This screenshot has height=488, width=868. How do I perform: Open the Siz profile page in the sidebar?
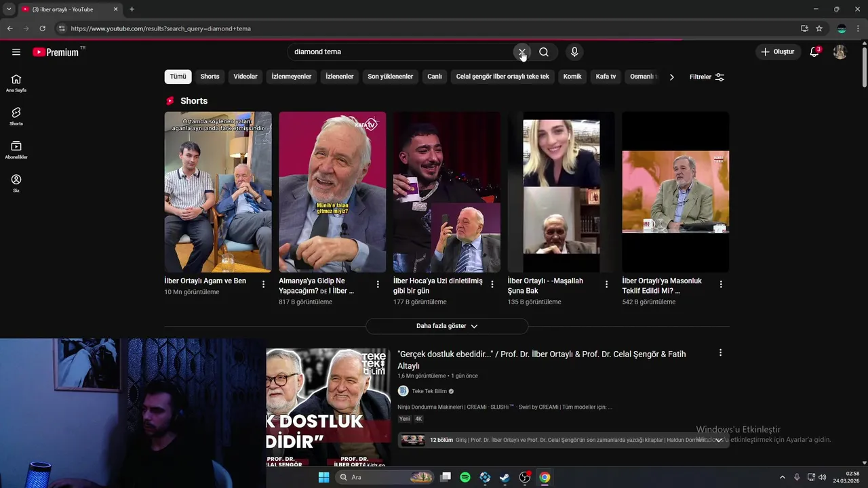16,183
